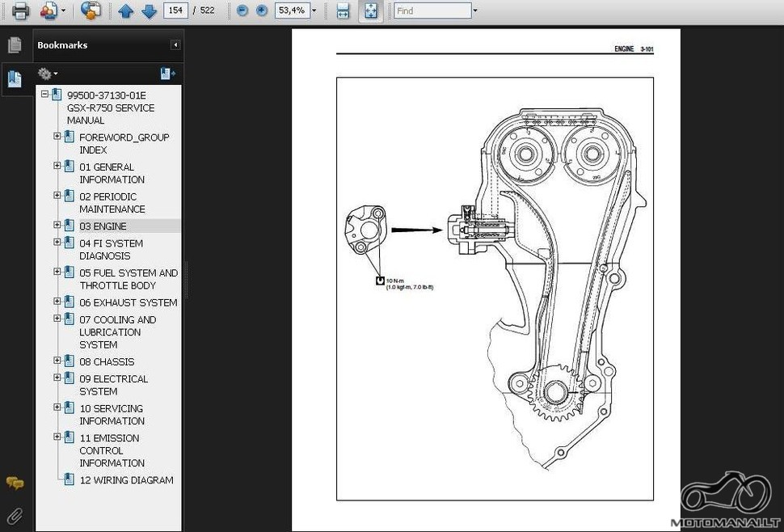Click the 03 ENGINE bookmark page icon
Screen dimensions: 784x532
tap(69, 226)
